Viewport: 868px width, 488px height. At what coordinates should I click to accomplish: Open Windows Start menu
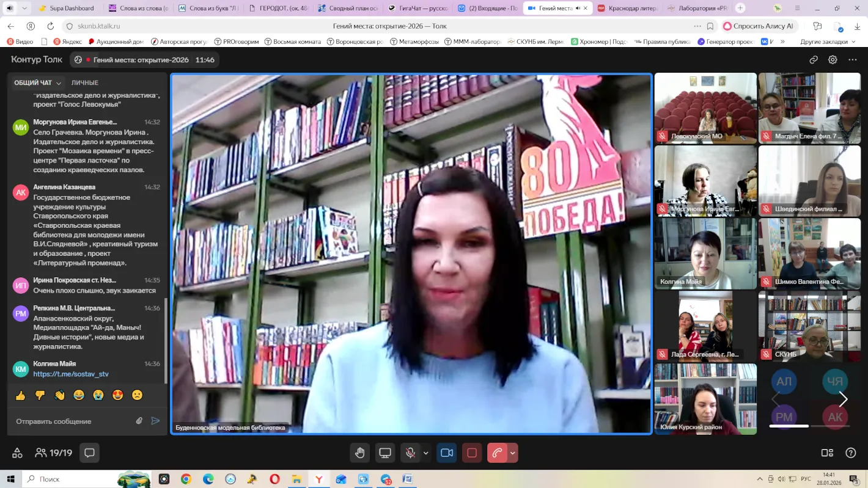(x=11, y=479)
